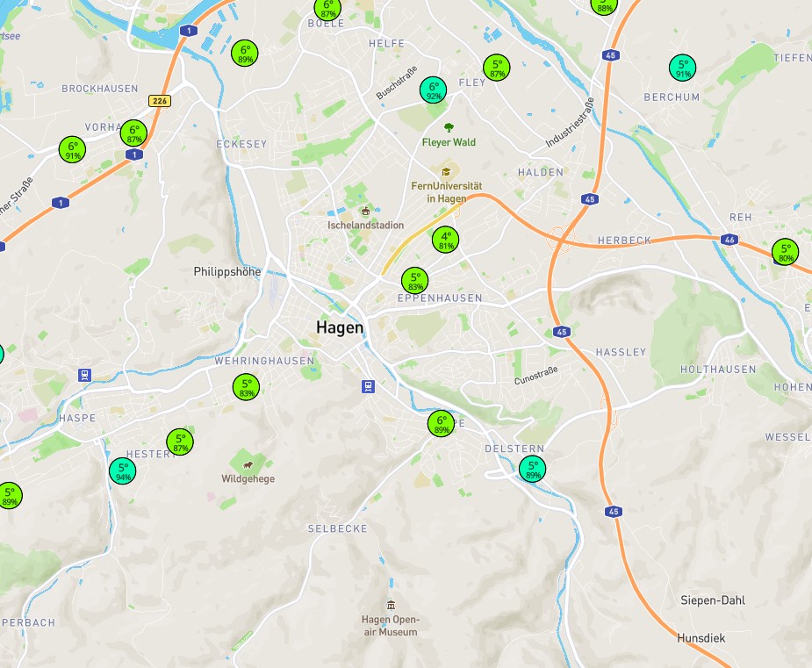Select the Philippshöhe place label
Viewport: 812px width, 668px height.
point(227,272)
